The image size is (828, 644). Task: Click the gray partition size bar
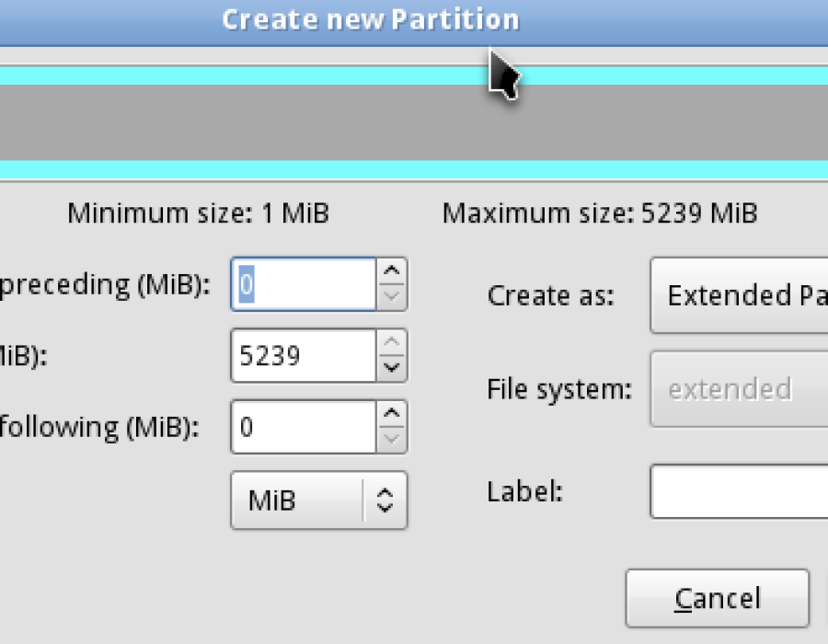coord(414,122)
